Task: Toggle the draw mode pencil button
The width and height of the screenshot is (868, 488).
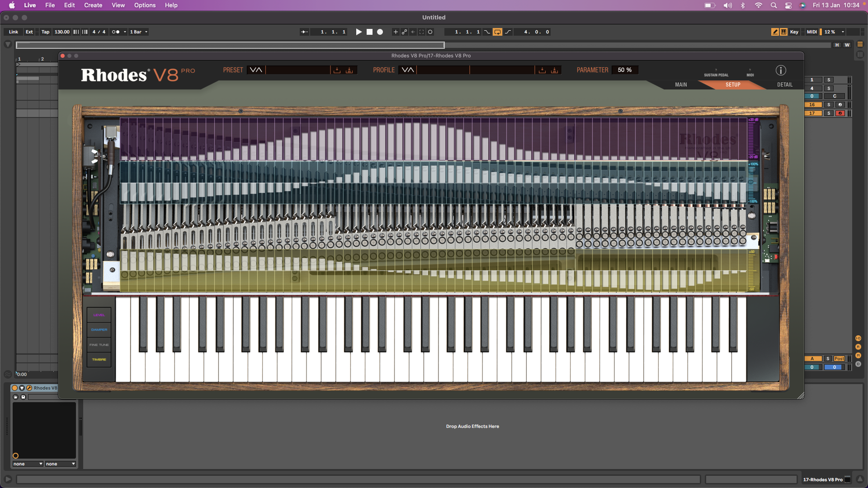Action: pyautogui.click(x=775, y=32)
